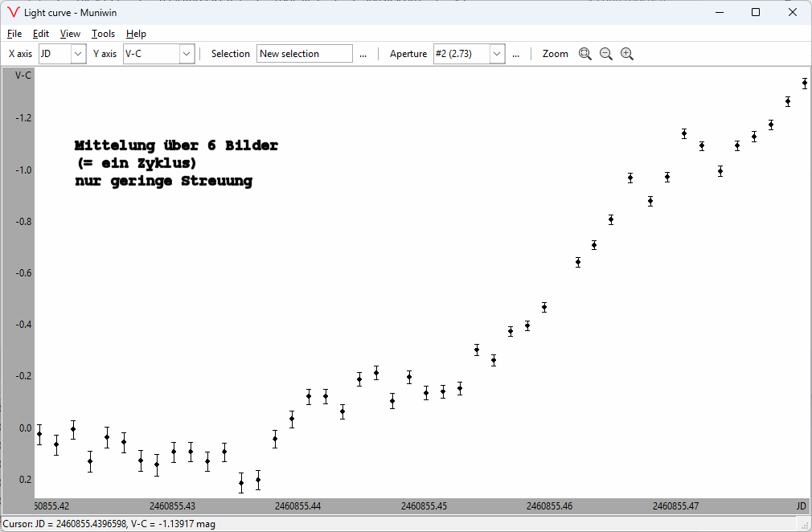This screenshot has width=812, height=532.
Task: Expand the X axis JD dropdown
Action: (x=78, y=54)
